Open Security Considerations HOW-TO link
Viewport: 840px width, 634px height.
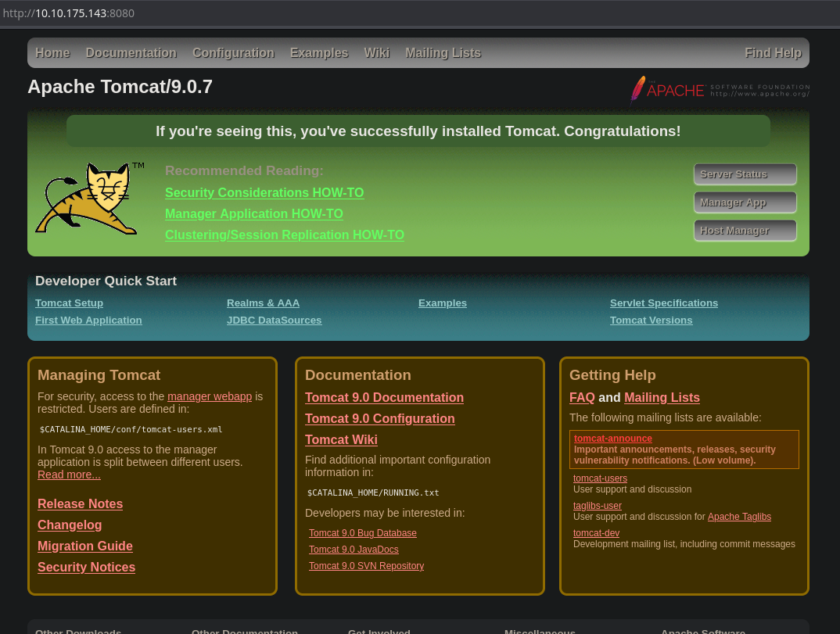[x=264, y=193]
